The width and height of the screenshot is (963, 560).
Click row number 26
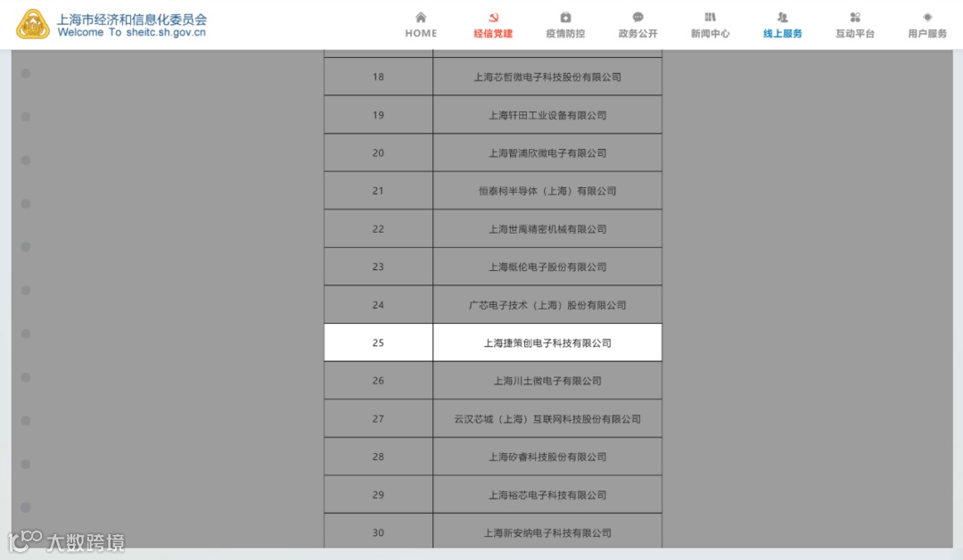tap(378, 381)
